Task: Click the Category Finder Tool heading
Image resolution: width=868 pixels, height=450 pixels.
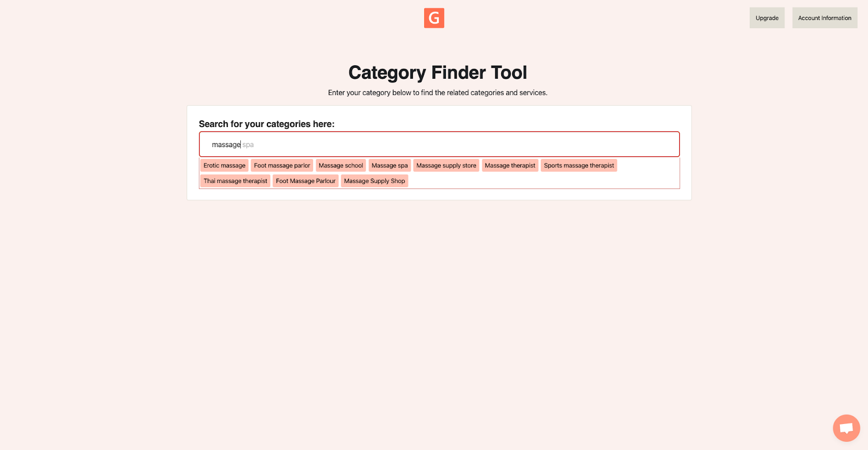Action: pos(437,72)
